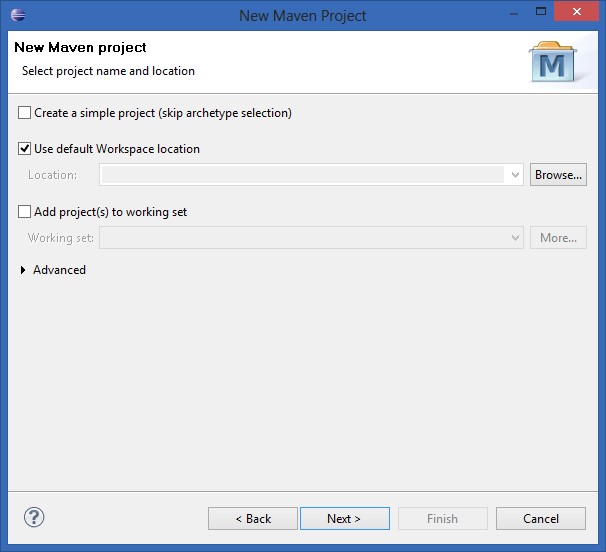606x552 pixels.
Task: Open the Working set dropdown
Action: [x=311, y=238]
